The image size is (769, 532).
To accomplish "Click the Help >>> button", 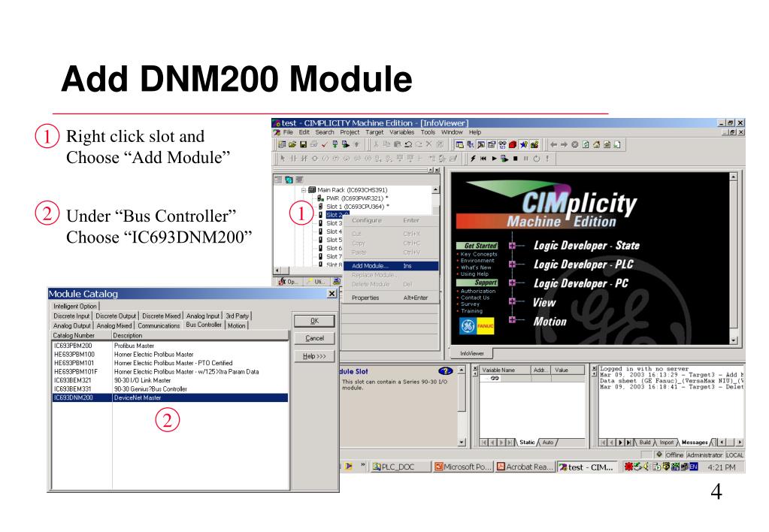I will [314, 356].
